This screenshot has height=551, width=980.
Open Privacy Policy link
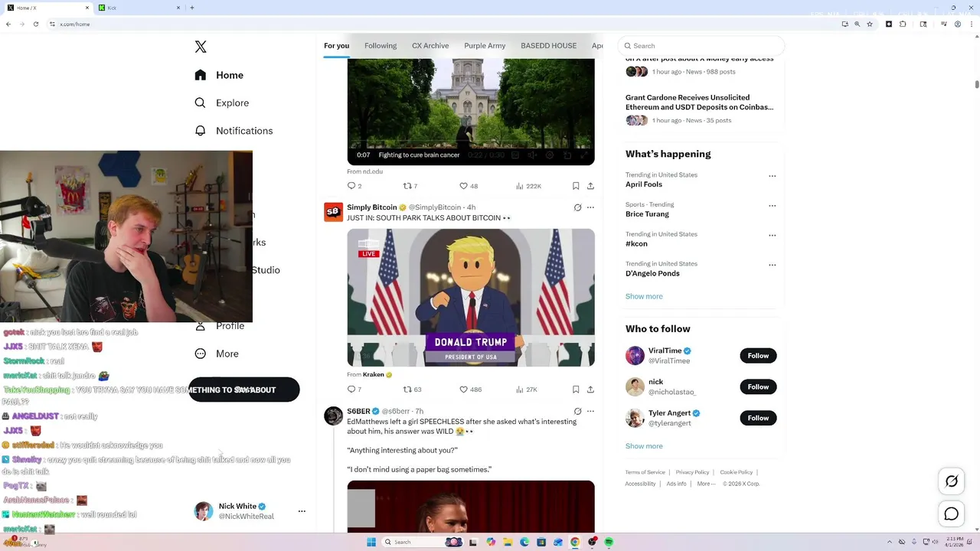(692, 472)
